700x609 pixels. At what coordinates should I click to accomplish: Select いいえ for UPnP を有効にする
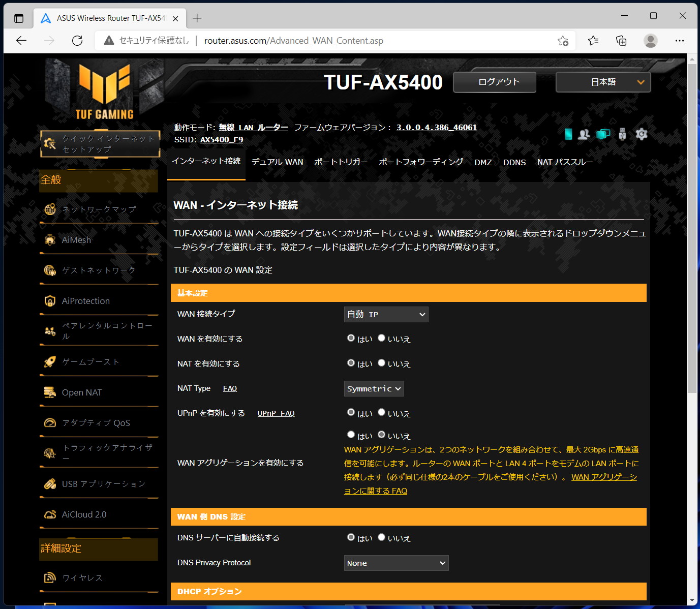tap(381, 412)
